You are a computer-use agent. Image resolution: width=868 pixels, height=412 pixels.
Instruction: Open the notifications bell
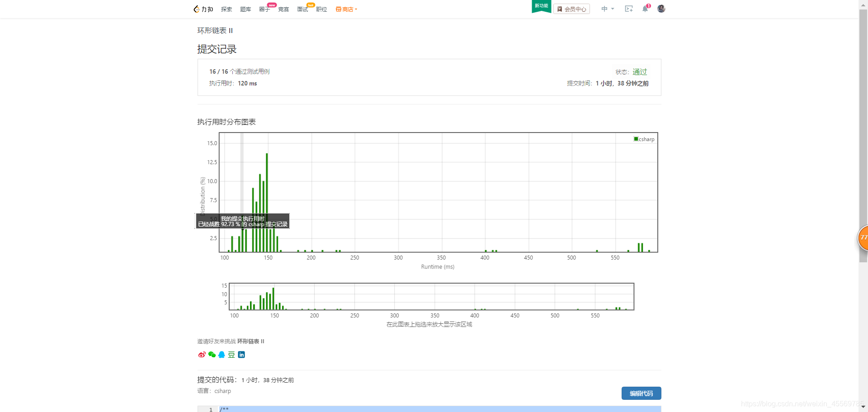click(645, 9)
